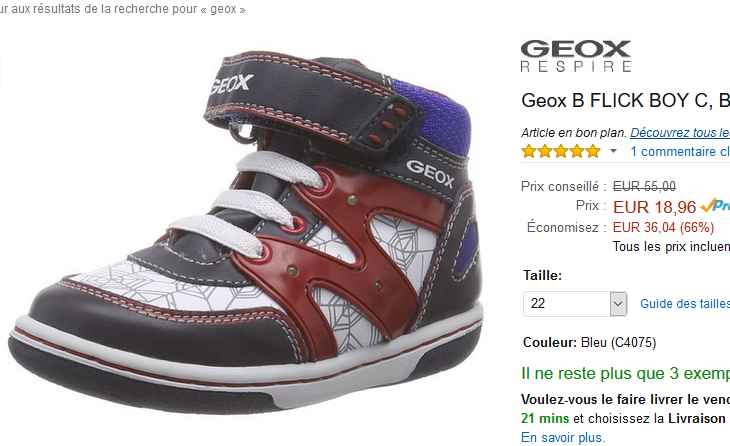Click the GEOX Respire brand logo

pos(576,56)
